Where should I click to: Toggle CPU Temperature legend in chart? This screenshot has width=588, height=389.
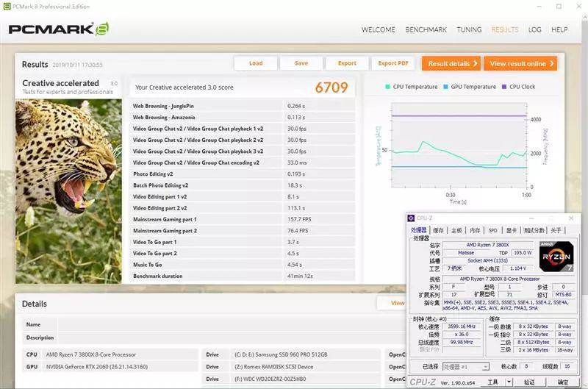click(412, 87)
